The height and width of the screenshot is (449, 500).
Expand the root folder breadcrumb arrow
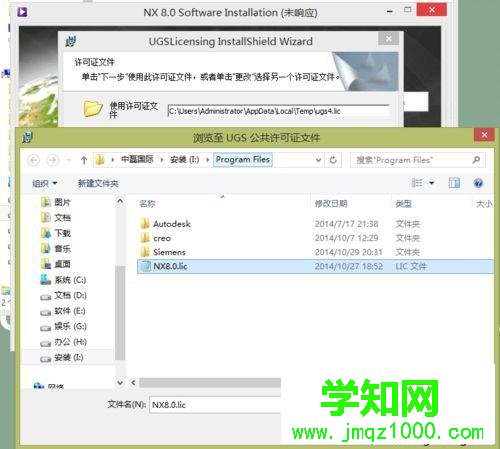coord(112,160)
